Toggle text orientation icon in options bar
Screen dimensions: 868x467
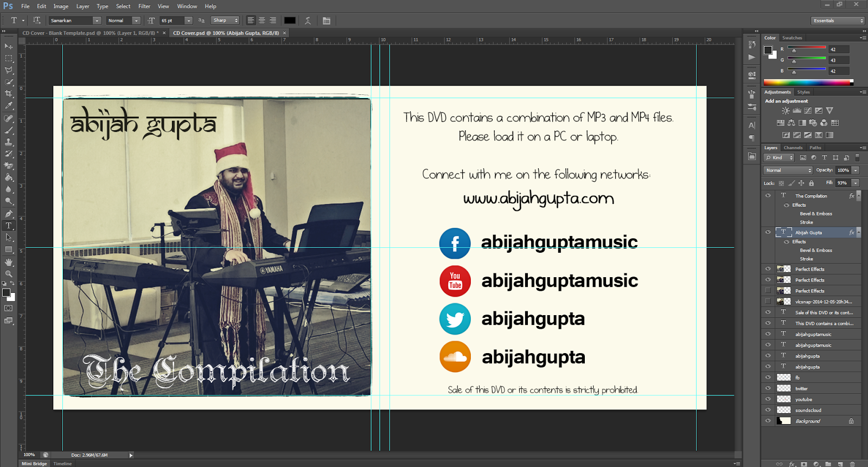point(37,21)
